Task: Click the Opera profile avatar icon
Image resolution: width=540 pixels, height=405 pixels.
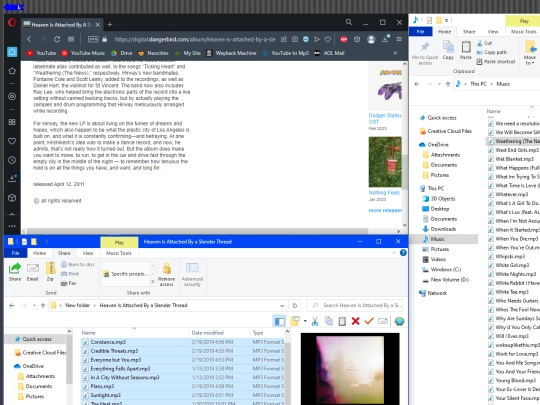Action: click(x=371, y=39)
